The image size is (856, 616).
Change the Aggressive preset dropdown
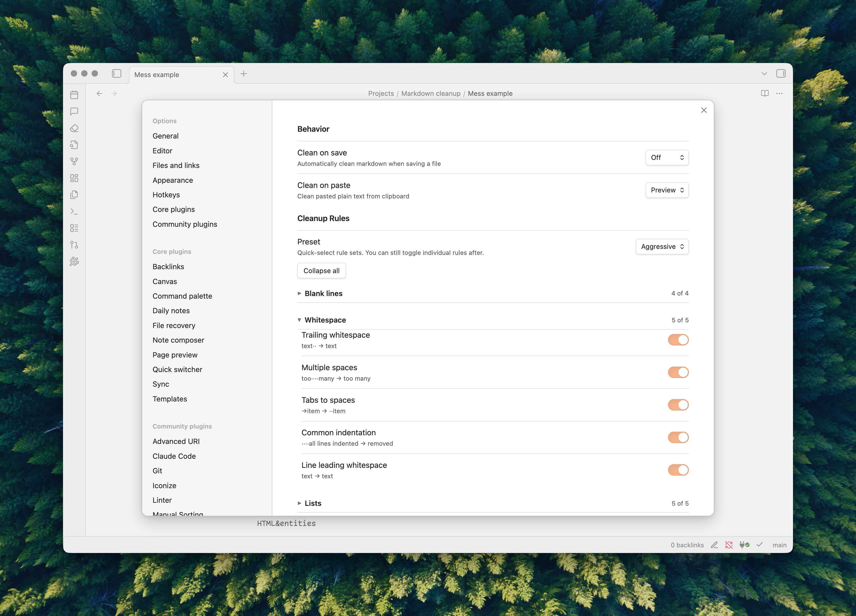click(x=662, y=247)
